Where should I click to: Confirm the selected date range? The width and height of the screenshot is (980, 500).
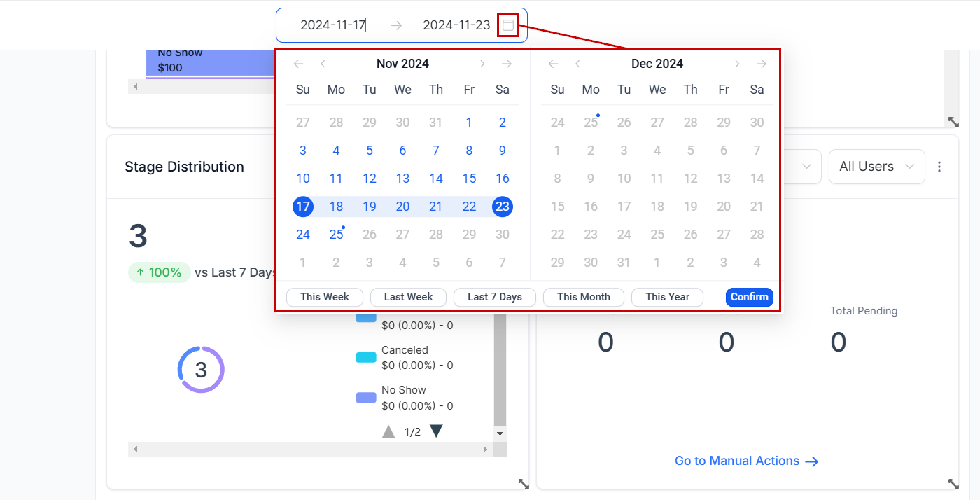pos(749,297)
